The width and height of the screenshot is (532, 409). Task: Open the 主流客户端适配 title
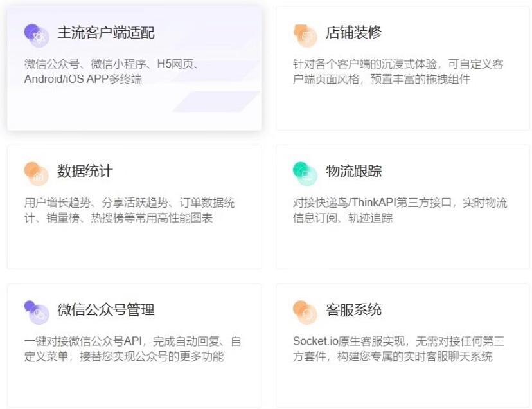point(106,33)
